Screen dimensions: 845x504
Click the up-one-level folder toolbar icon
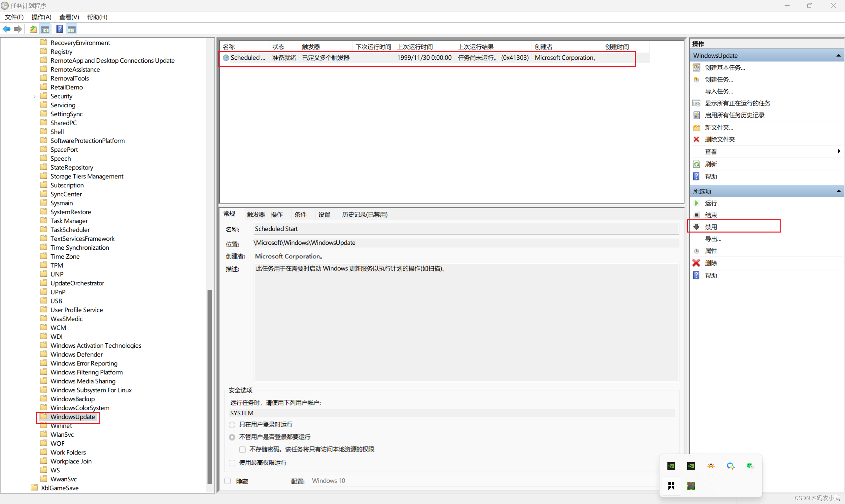click(x=33, y=29)
